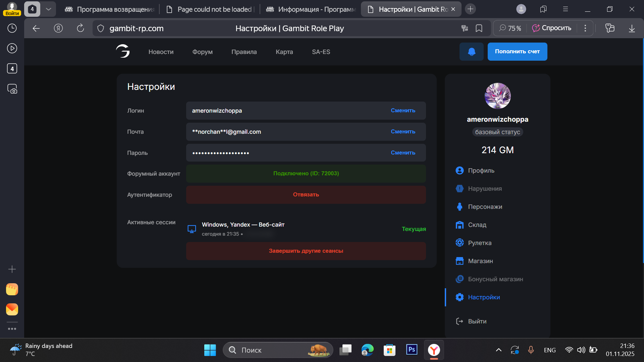Open the Рулетка roulette sidebar item
The height and width of the screenshot is (362, 644).
coord(479,243)
